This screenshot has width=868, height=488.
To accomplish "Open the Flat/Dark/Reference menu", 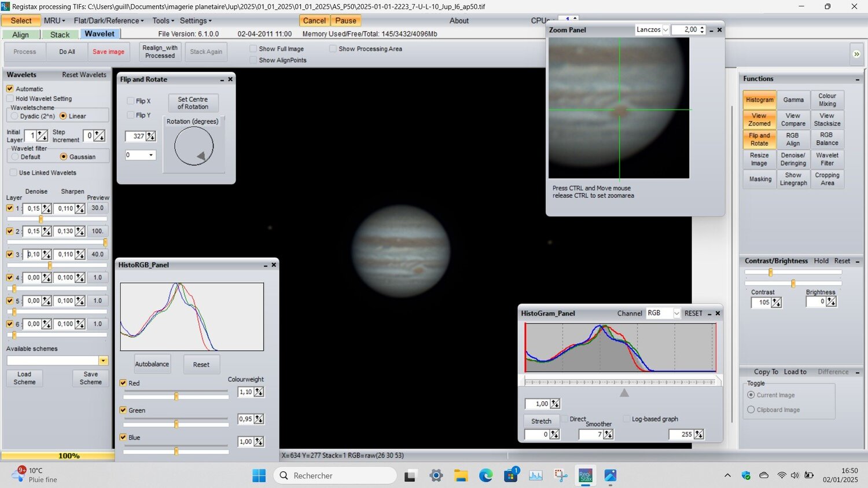I will (109, 21).
